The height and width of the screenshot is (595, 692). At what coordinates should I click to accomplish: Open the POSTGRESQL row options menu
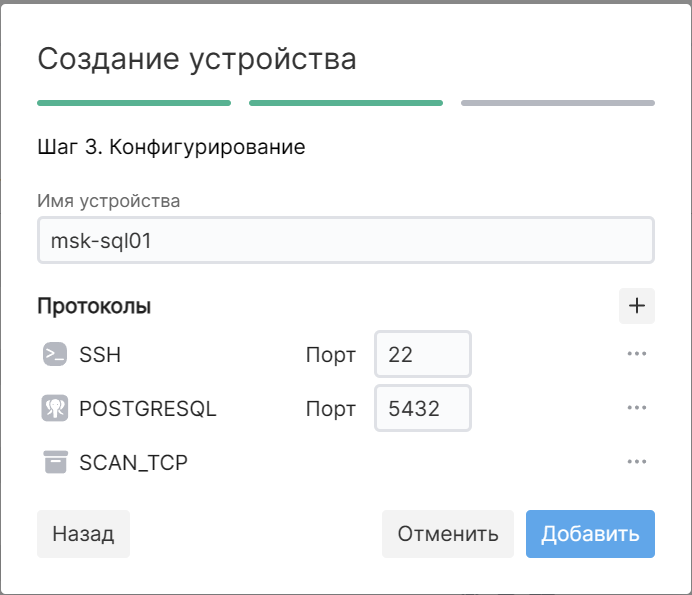click(637, 408)
